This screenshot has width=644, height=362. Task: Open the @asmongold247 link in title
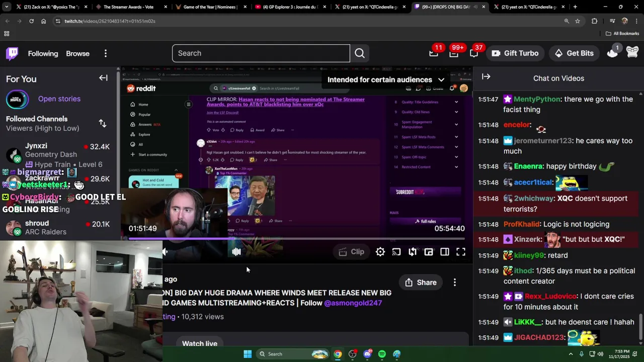(353, 303)
